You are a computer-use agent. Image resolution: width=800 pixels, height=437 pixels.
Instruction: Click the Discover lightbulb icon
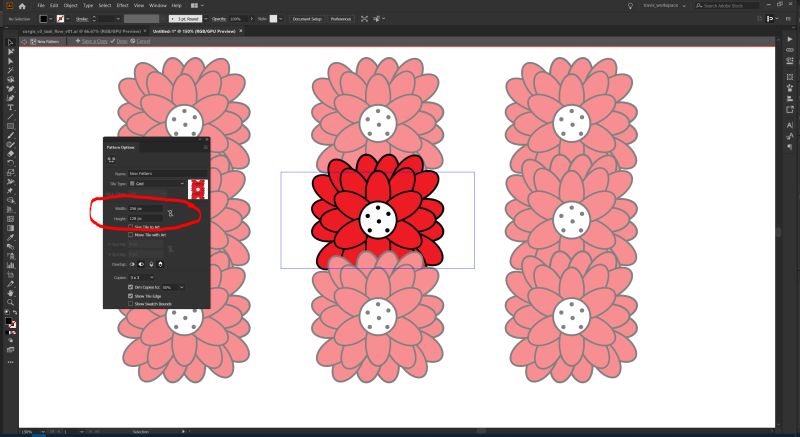(x=630, y=6)
